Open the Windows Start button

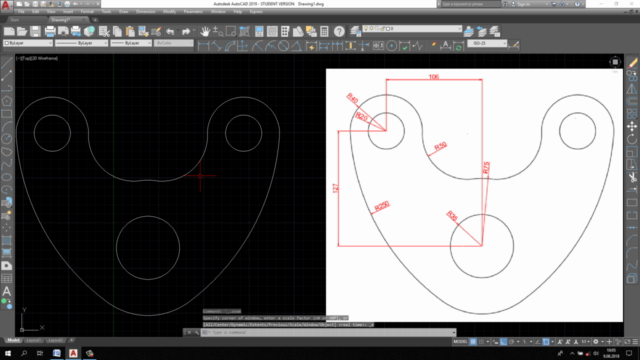click(x=8, y=353)
